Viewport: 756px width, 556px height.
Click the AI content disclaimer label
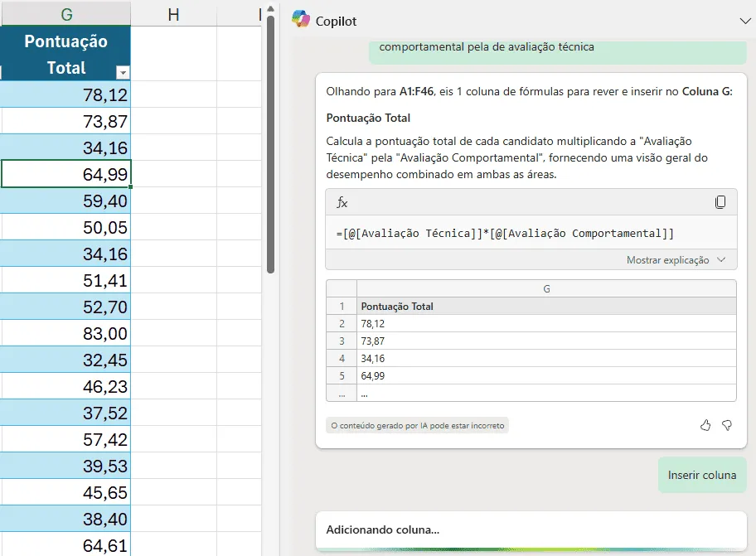point(417,425)
